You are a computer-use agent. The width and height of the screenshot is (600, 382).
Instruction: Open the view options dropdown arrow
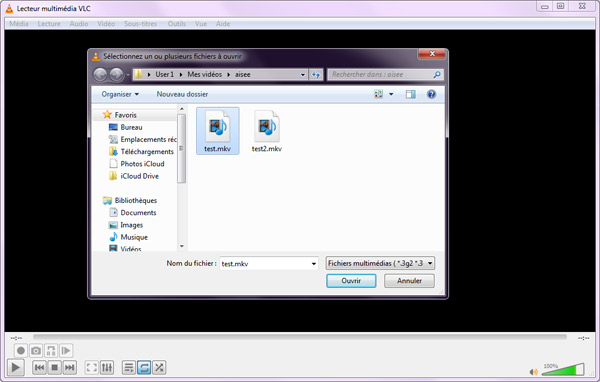[391, 94]
